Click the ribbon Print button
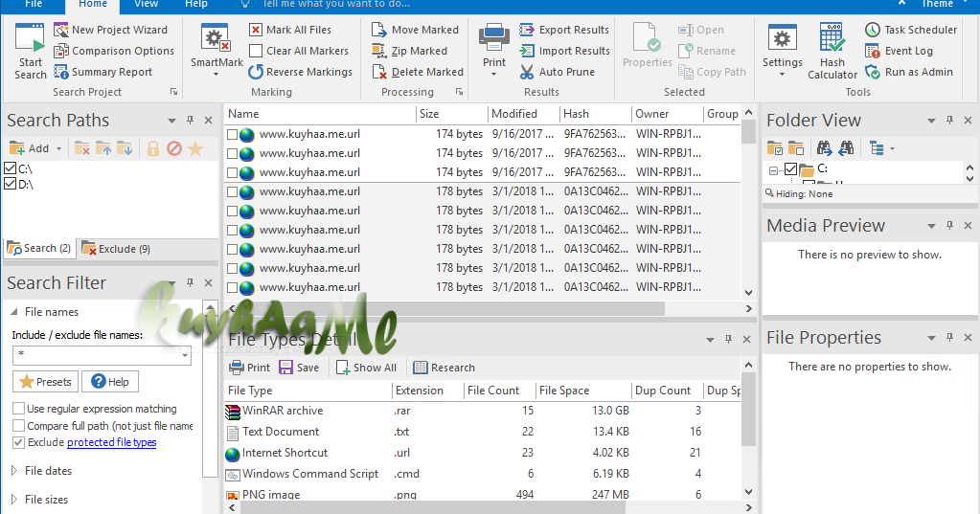980x514 pixels. pos(493,50)
